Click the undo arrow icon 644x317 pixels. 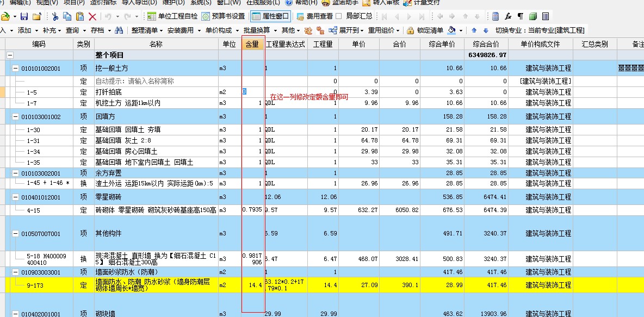pyautogui.click(x=108, y=16)
